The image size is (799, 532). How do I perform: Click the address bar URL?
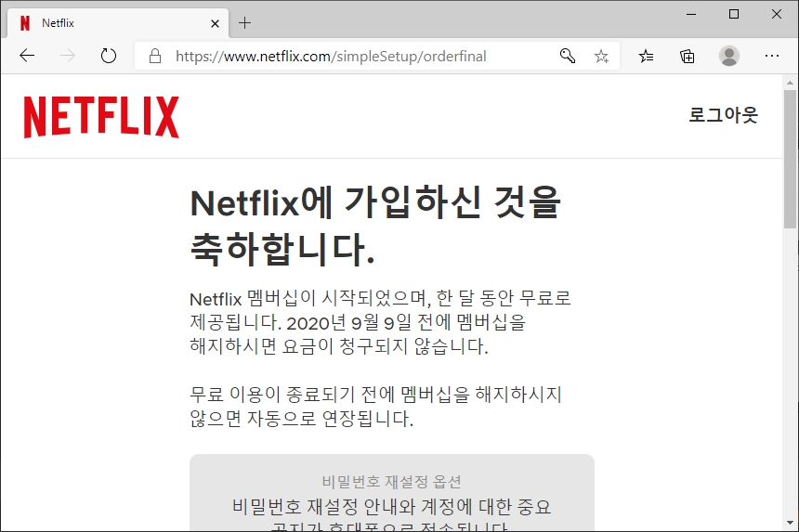(x=331, y=56)
